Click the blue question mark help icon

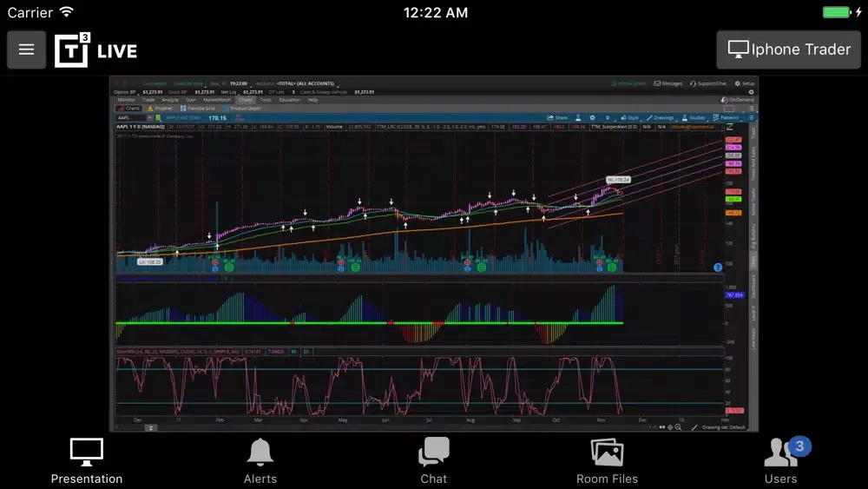(x=718, y=268)
